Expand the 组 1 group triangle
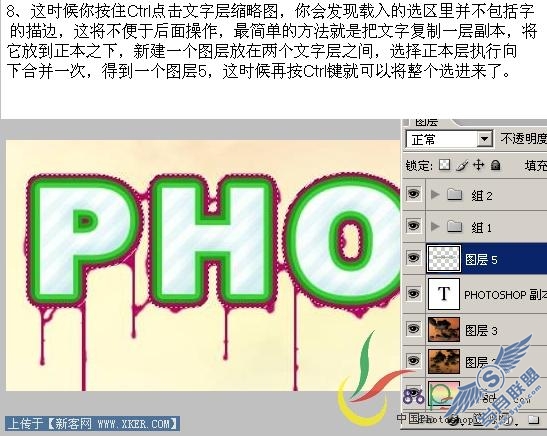547x436 pixels. point(435,227)
